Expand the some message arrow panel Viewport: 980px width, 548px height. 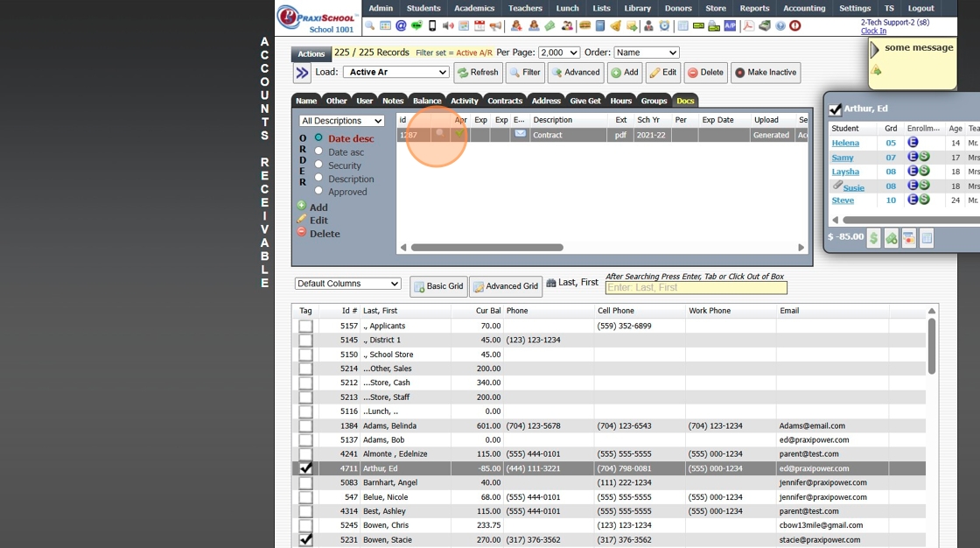pos(874,49)
